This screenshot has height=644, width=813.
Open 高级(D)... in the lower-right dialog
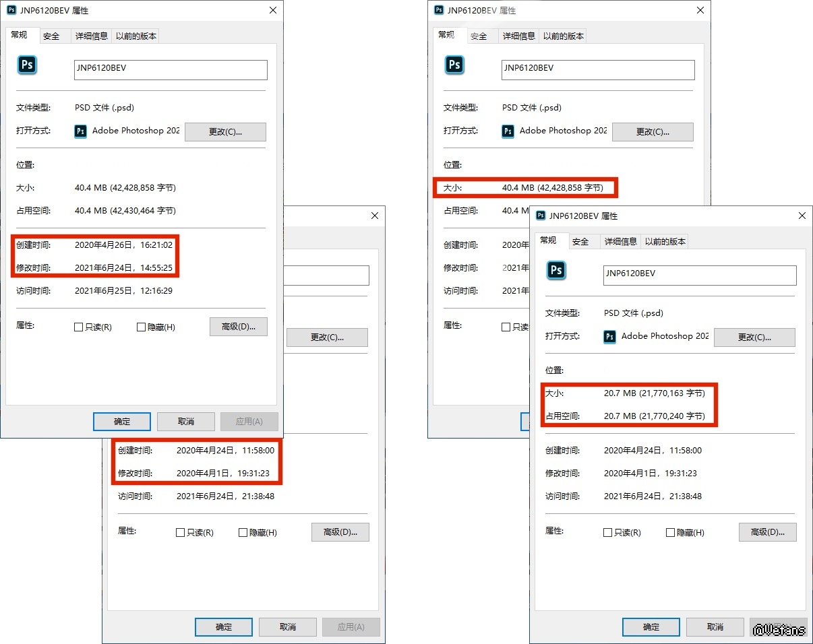(x=768, y=532)
